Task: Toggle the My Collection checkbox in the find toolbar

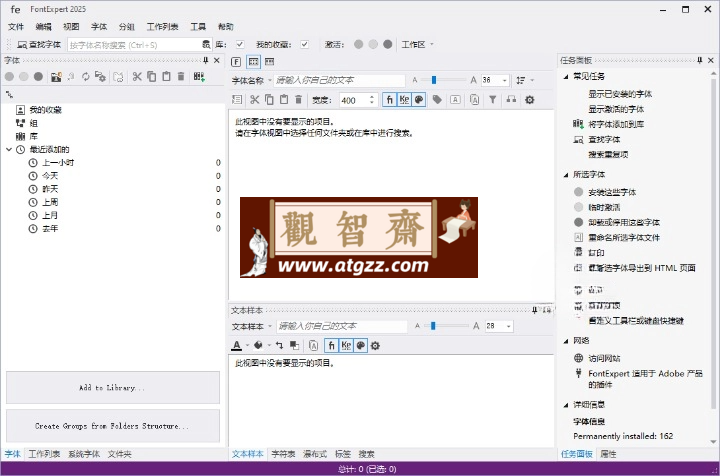Action: click(x=304, y=45)
